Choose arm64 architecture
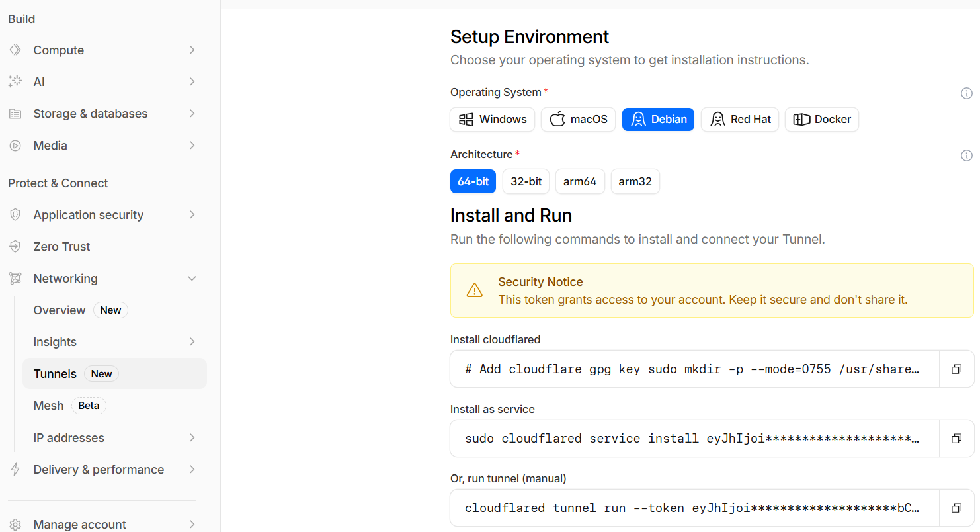980x532 pixels. point(580,181)
